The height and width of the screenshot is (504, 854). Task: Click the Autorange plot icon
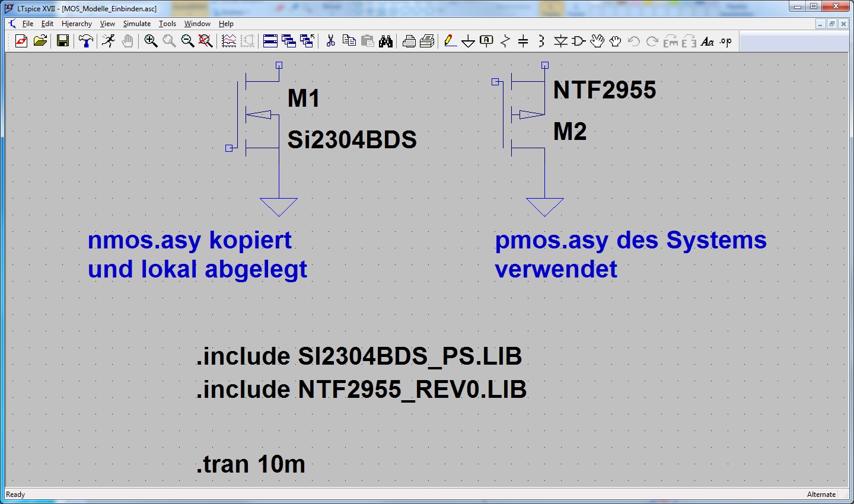pyautogui.click(x=247, y=41)
